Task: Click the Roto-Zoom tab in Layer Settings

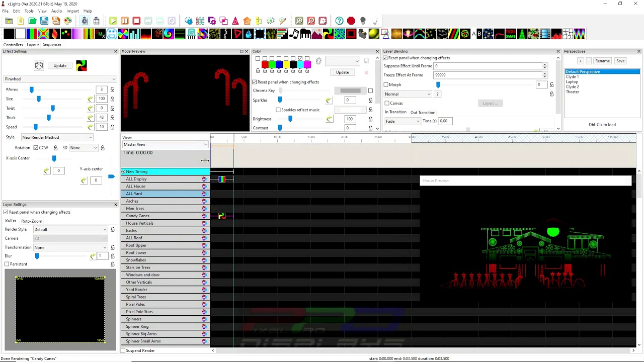Action: 32,221
